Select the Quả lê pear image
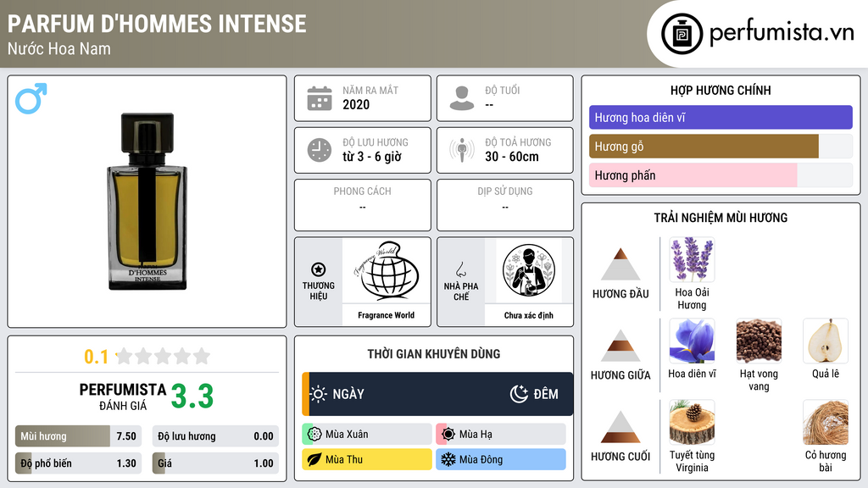The height and width of the screenshot is (488, 868). tap(826, 341)
